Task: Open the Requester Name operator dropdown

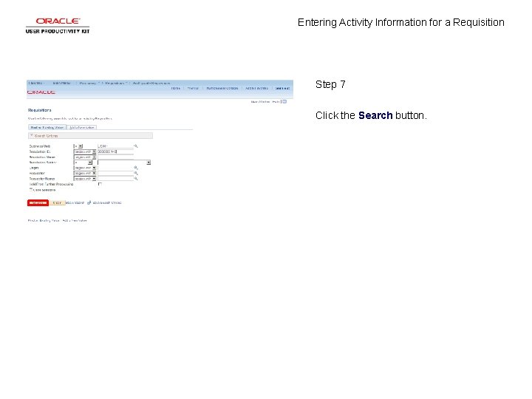Action: [85, 179]
